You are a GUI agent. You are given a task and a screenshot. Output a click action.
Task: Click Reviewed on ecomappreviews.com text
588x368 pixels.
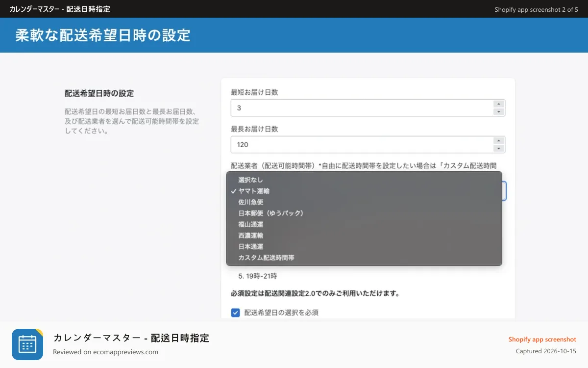pos(105,352)
